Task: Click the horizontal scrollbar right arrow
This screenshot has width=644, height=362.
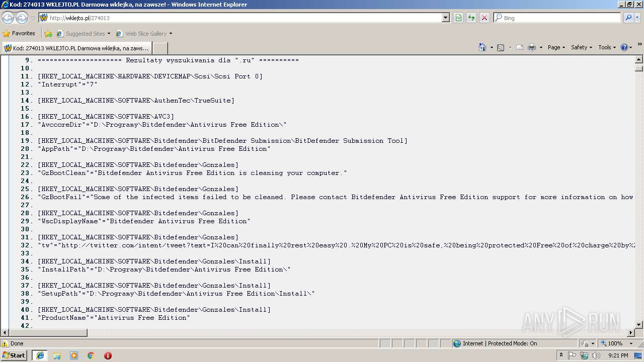Action: 631,333
